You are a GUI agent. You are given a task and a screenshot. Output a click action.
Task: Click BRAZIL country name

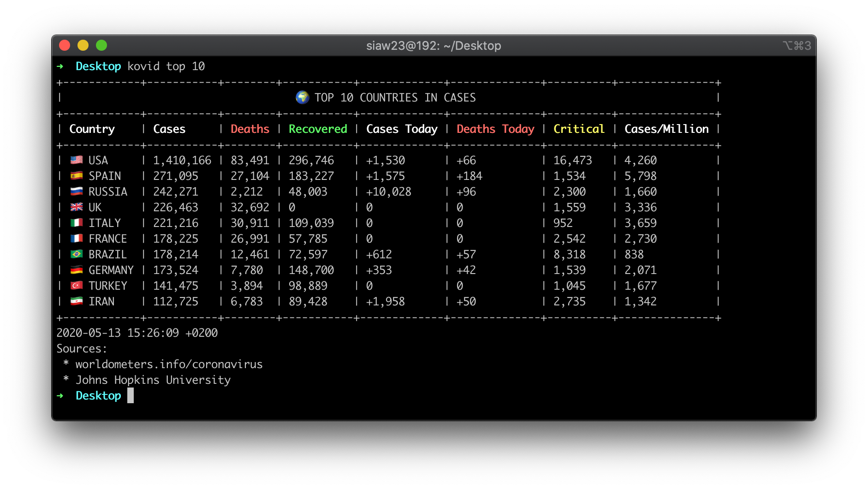pyautogui.click(x=108, y=255)
